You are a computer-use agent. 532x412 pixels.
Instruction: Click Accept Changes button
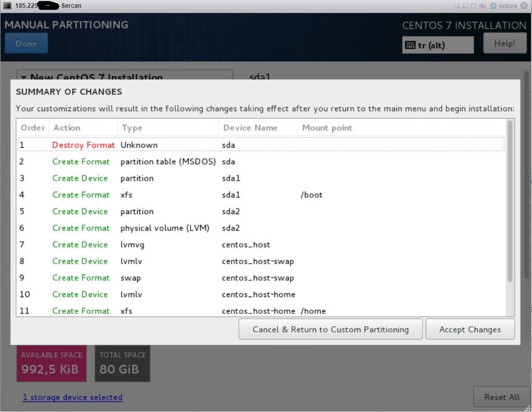tap(470, 329)
